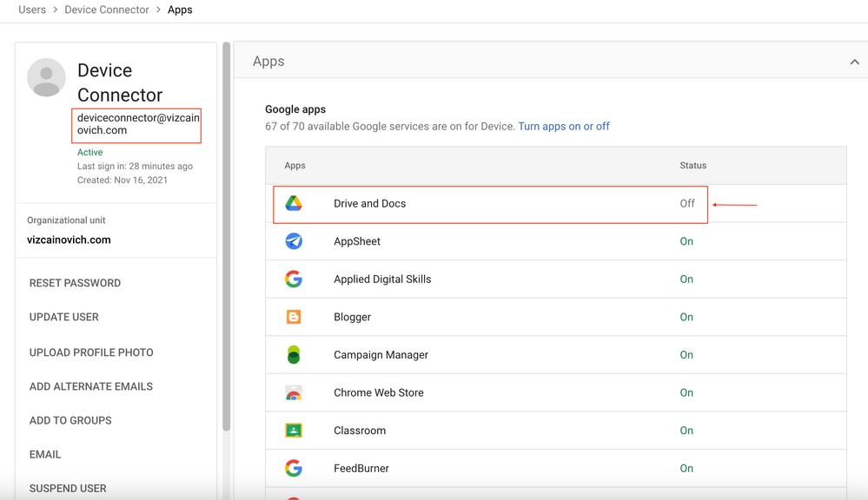Open the AppSheet app row
868x500 pixels.
click(556, 241)
